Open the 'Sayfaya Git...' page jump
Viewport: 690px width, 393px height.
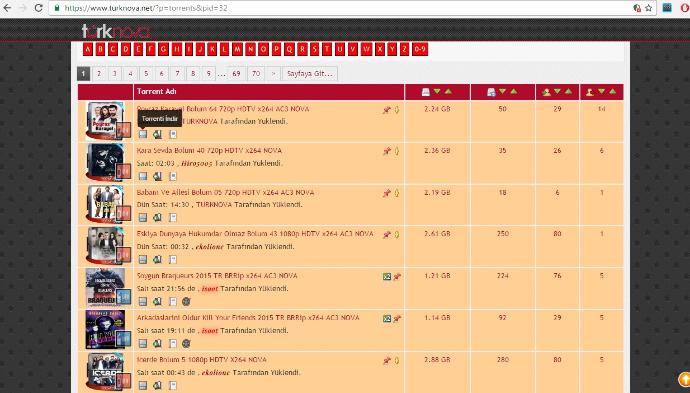click(310, 73)
